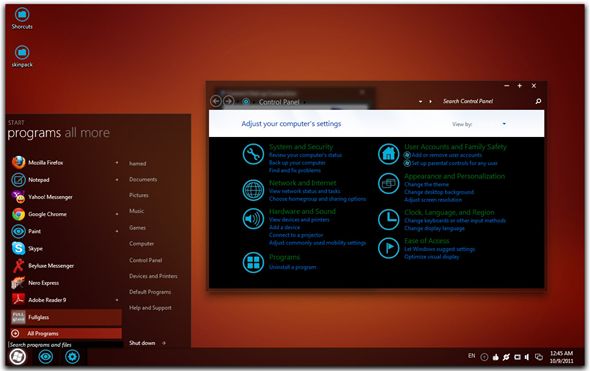Click the Clock, Language, and Region icon
The image size is (590, 371).
coord(388,219)
